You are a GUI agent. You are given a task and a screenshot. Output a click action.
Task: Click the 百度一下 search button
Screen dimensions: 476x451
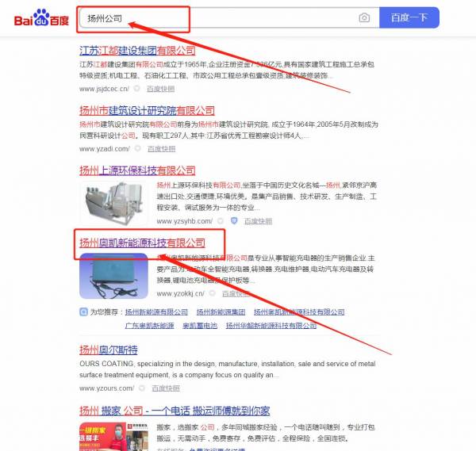[409, 18]
